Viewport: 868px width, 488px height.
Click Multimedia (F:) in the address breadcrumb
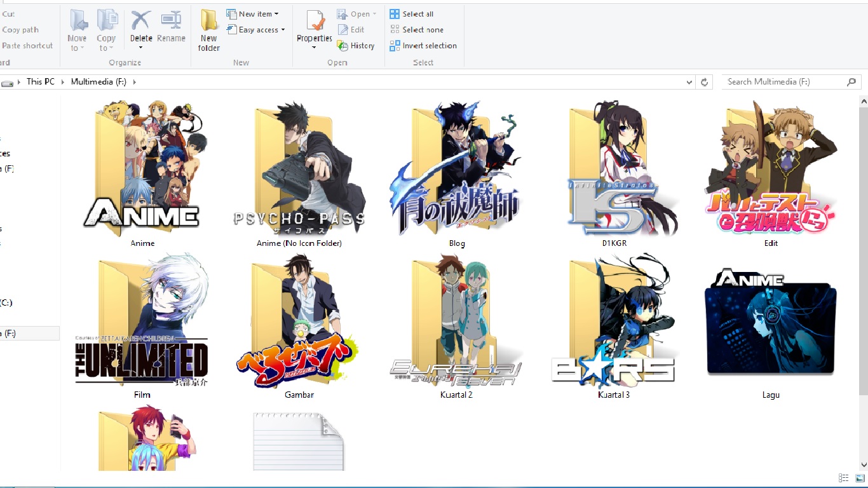(100, 82)
